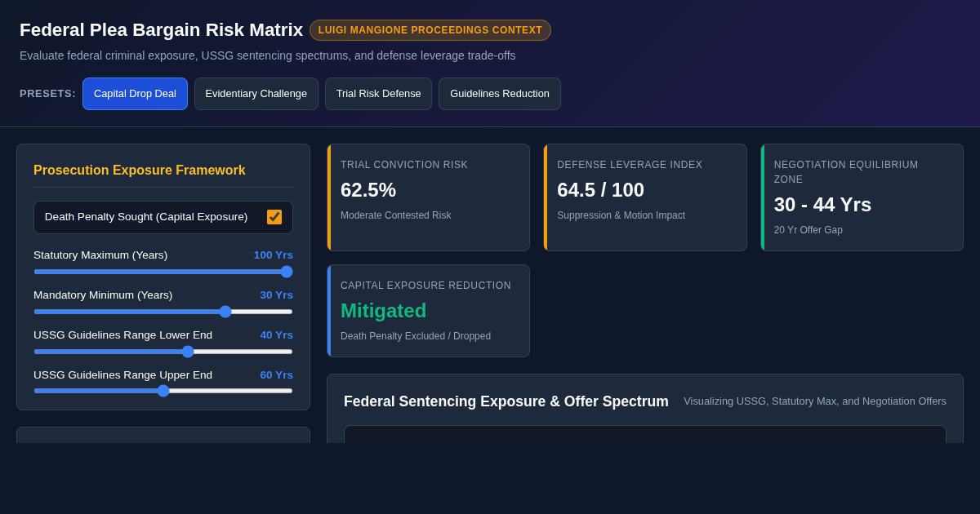Select the Defense Leverage Index card
This screenshot has width=980, height=514.
point(645,197)
